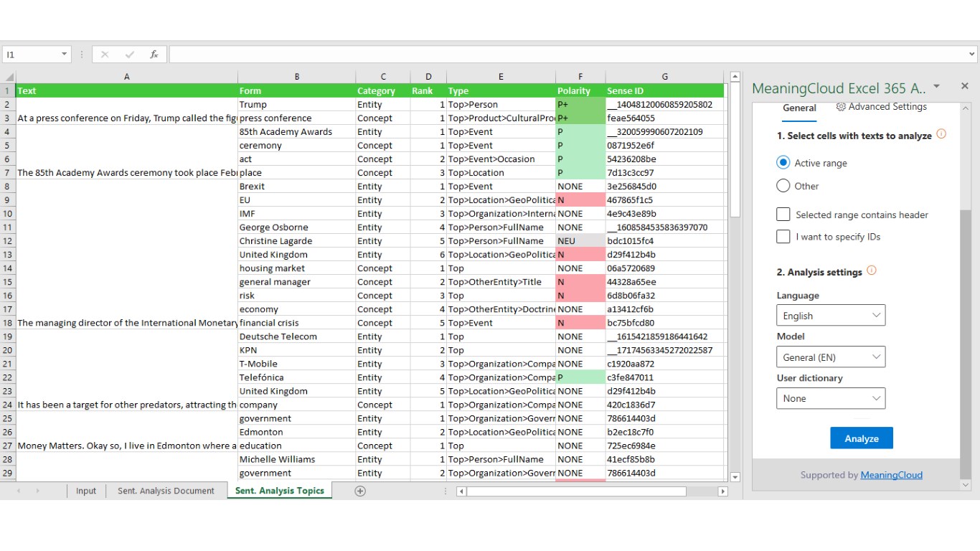Open the Model dropdown
Image resolution: width=980 pixels, height=551 pixels.
[x=831, y=357]
